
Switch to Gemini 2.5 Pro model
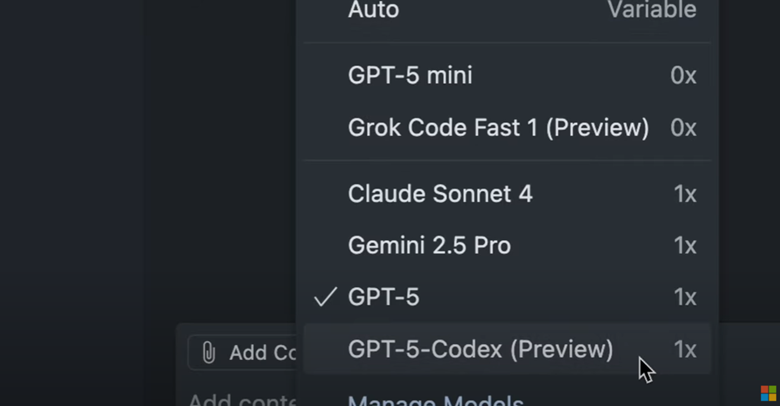(429, 245)
